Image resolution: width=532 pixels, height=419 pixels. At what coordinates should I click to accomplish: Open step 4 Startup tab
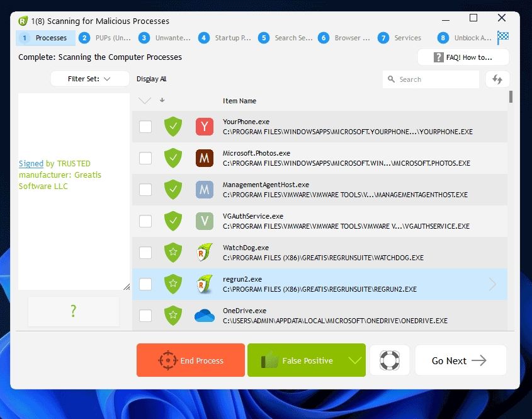click(224, 38)
